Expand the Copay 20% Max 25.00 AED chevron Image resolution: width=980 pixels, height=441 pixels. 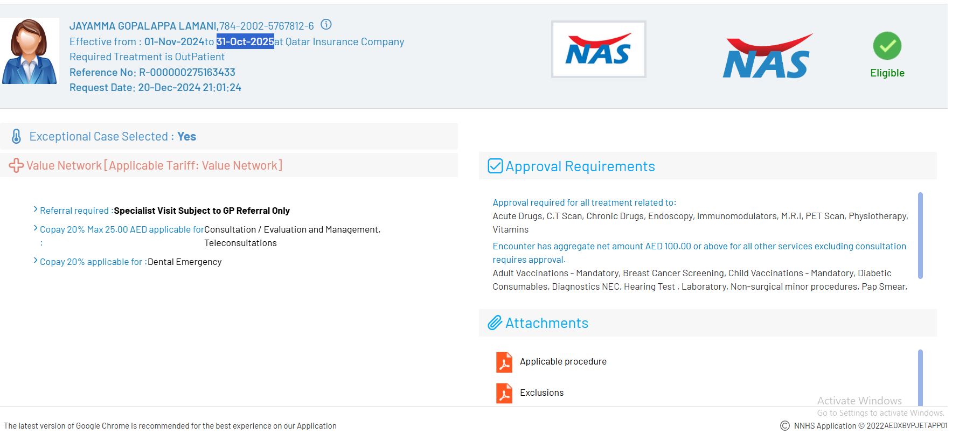click(36, 228)
